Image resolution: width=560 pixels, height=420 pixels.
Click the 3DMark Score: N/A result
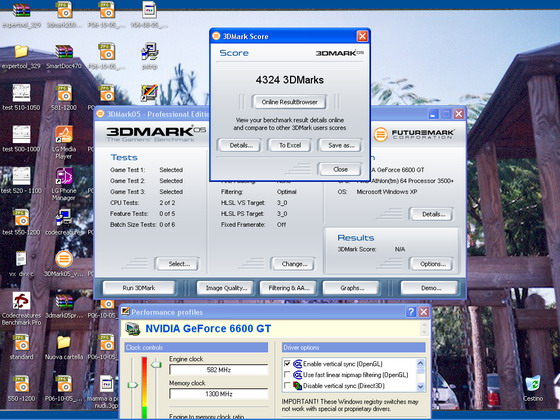(x=371, y=249)
